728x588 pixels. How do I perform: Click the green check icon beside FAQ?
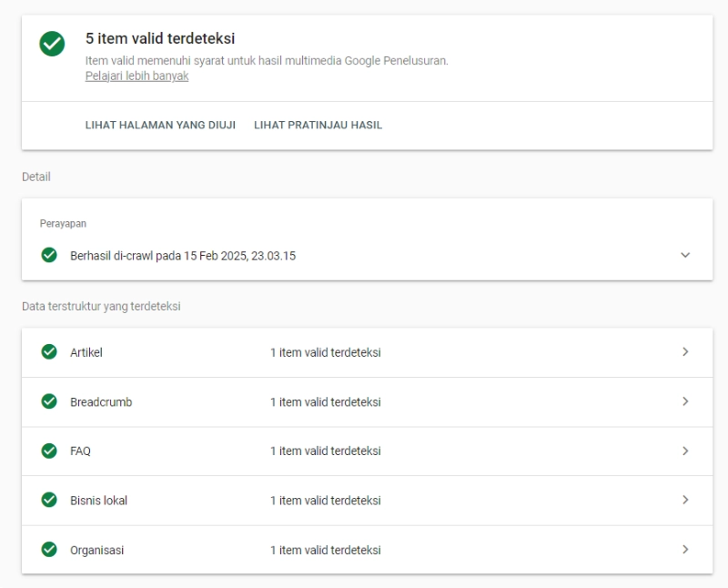(49, 451)
